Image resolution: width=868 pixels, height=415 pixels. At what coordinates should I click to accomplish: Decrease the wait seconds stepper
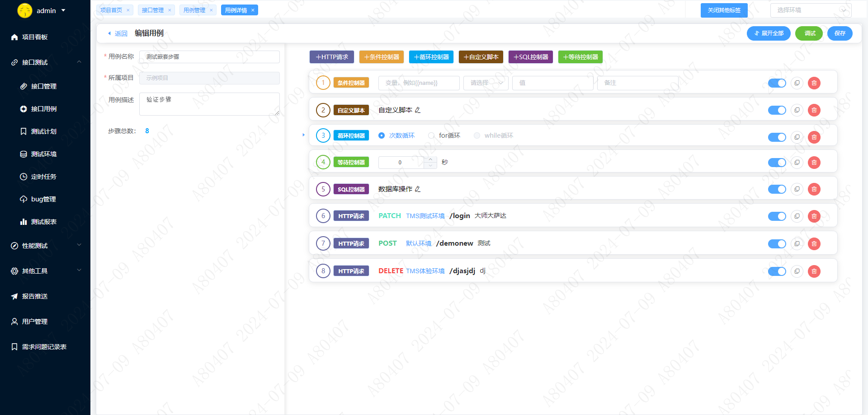(x=430, y=166)
